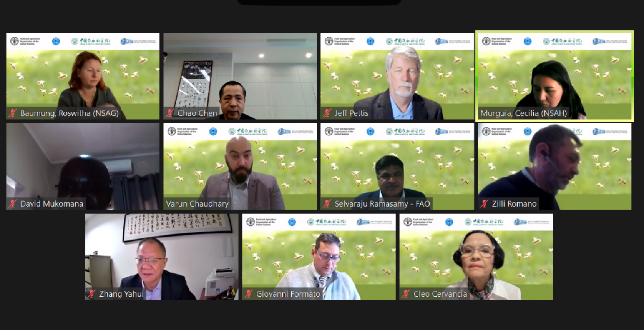Click muted mic icon beside Selvaraju Ramasamy

pyautogui.click(x=327, y=203)
